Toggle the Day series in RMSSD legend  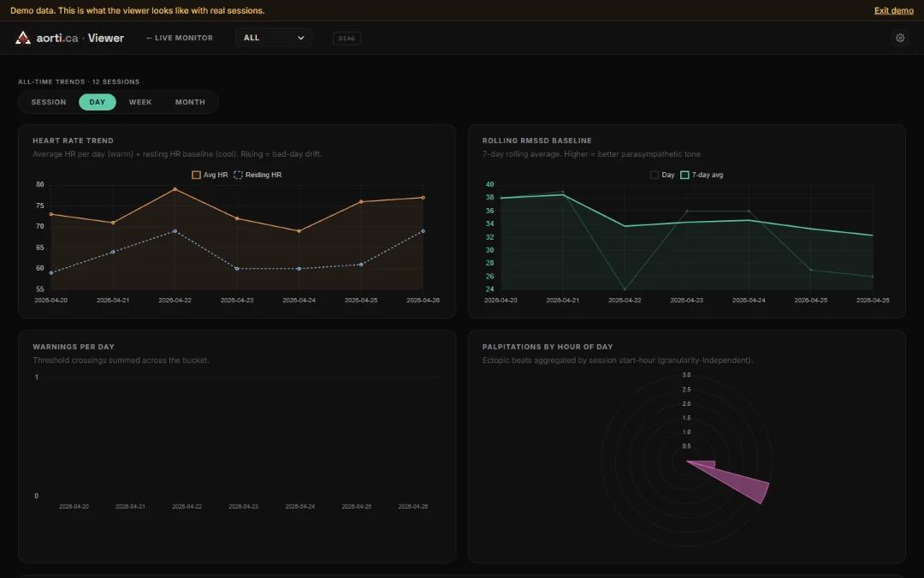(662, 175)
